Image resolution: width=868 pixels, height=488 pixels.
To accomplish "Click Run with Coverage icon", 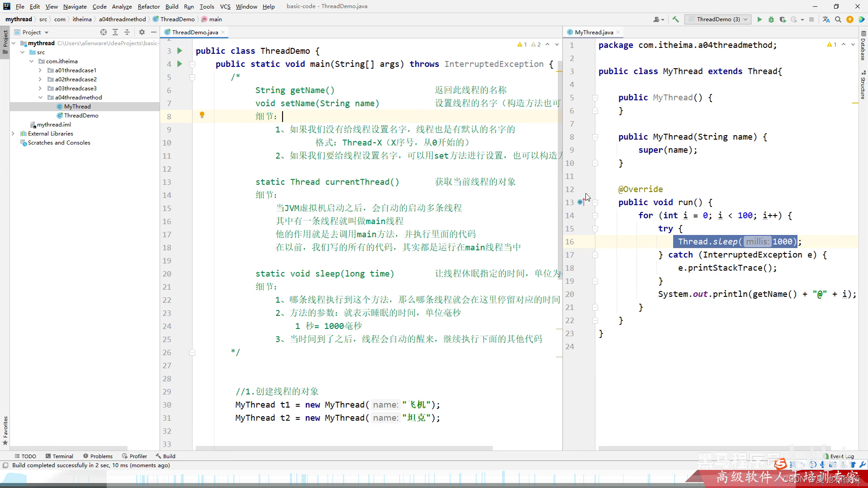I will click(783, 19).
